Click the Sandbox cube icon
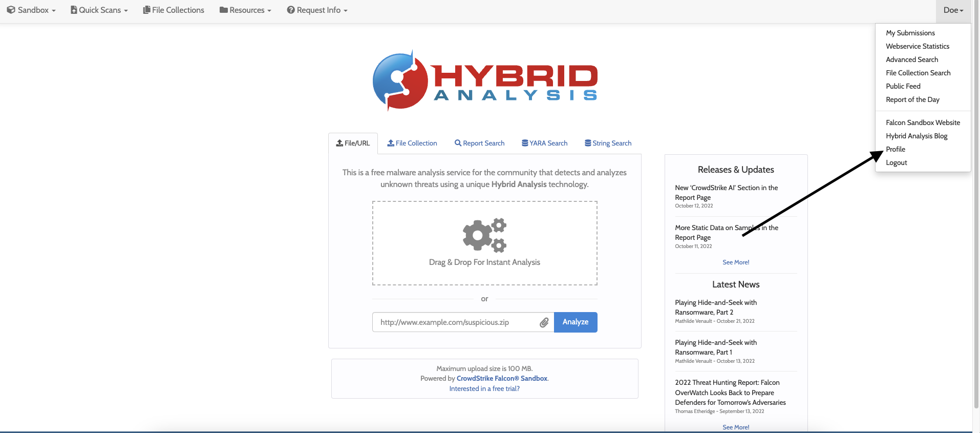Viewport: 980px width, 433px height. (11, 10)
